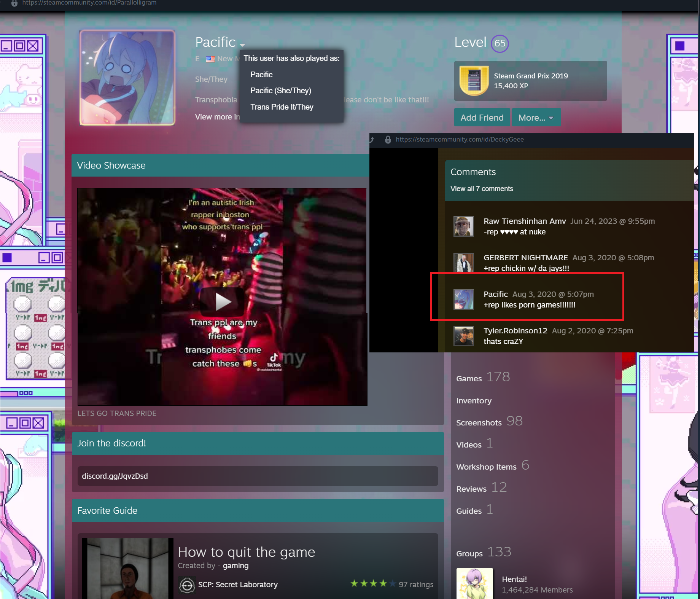Screen dimensions: 700x599
Task: Select 'Trans Pride It/They' in the alias list
Action: coord(282,107)
